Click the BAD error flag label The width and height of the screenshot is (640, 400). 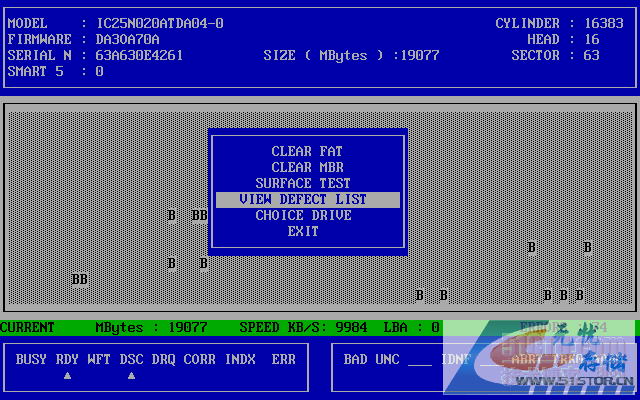coord(355,359)
